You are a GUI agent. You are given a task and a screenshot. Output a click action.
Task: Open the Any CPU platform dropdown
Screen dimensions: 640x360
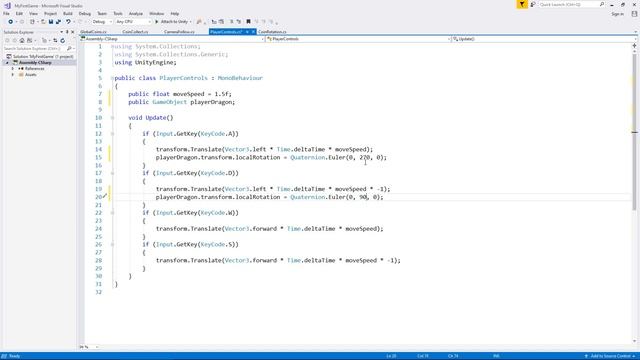tap(133, 22)
